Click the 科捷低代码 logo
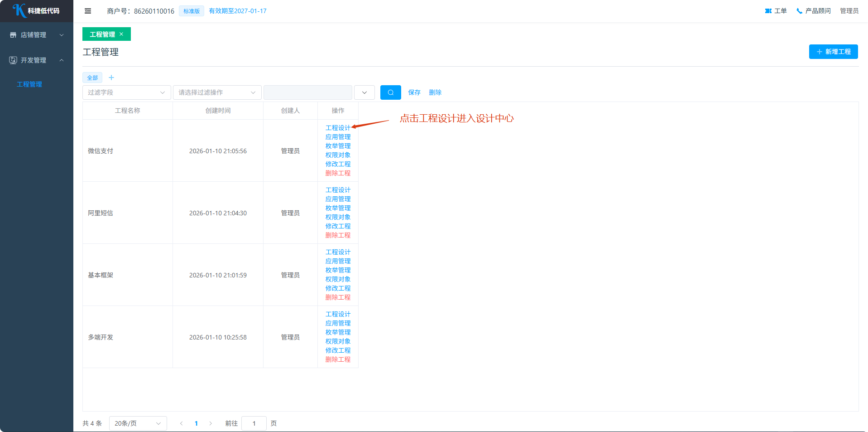 point(36,11)
